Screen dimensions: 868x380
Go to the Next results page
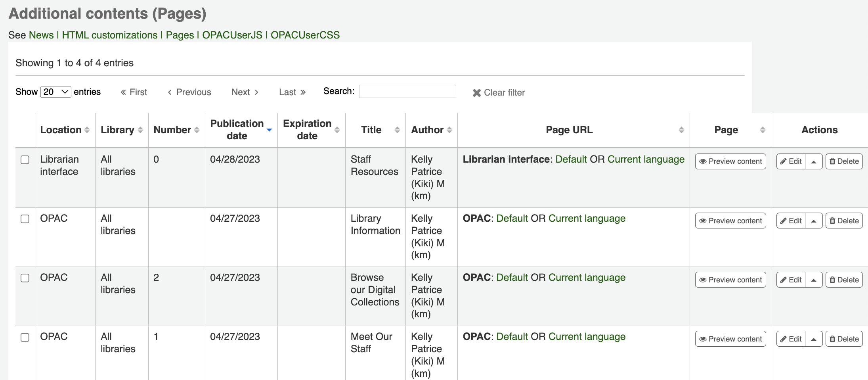[x=245, y=92]
